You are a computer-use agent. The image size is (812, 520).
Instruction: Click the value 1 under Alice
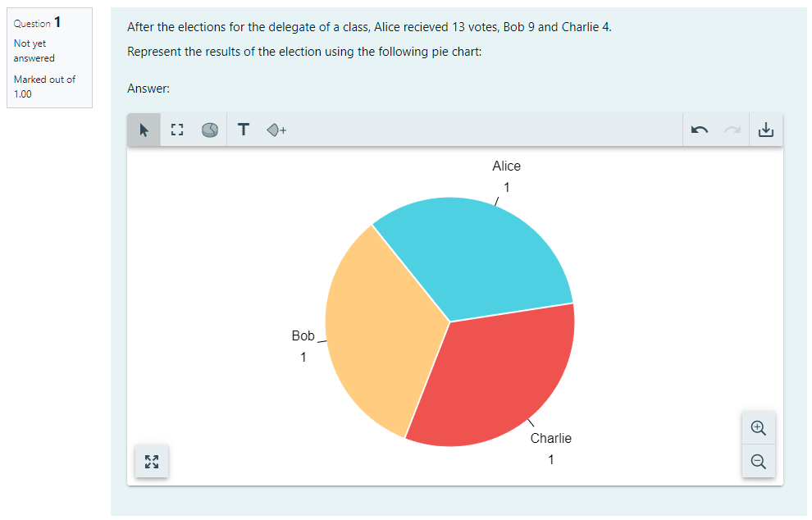507,188
